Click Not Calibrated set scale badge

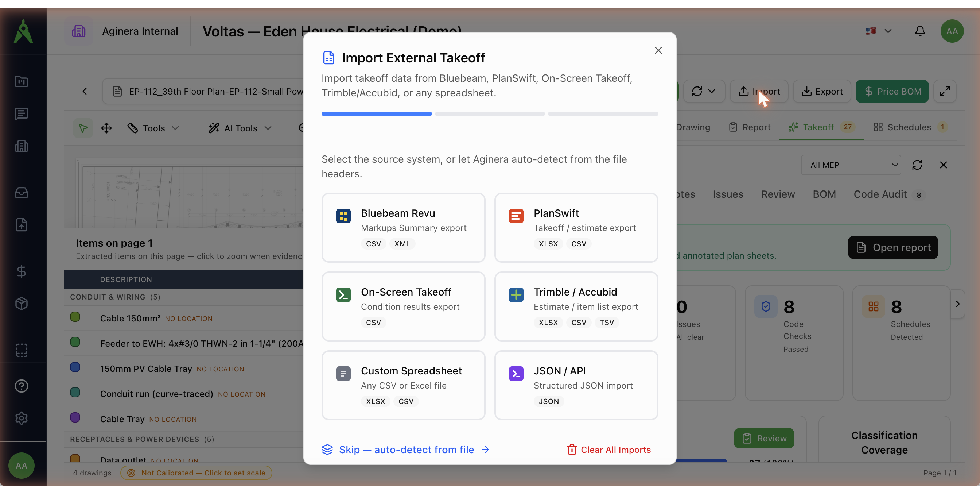196,472
